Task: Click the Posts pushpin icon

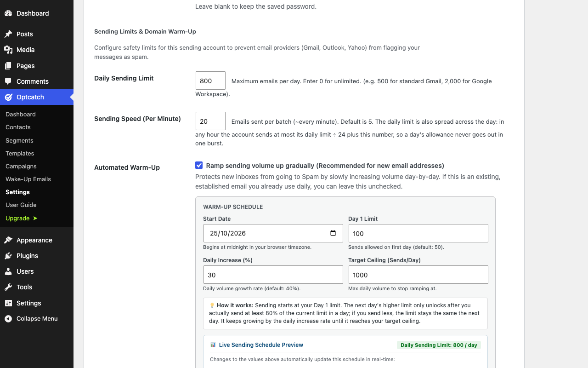Action: click(8, 34)
